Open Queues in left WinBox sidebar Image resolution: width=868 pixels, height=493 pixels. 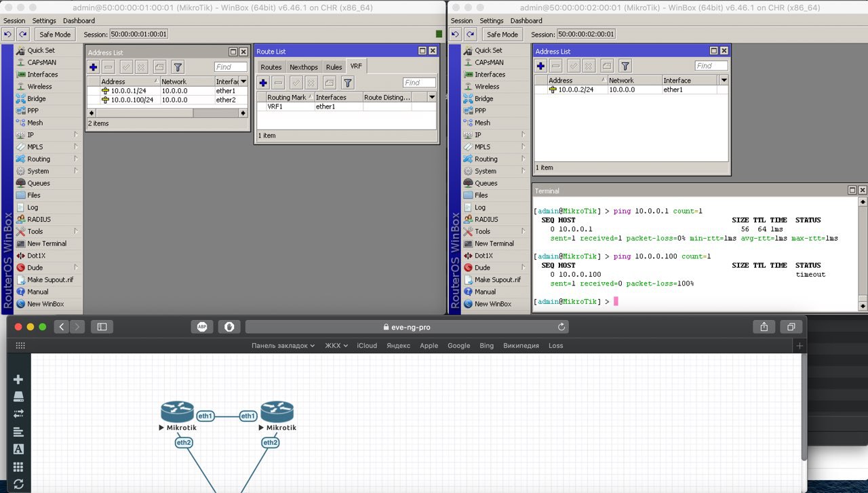click(38, 183)
